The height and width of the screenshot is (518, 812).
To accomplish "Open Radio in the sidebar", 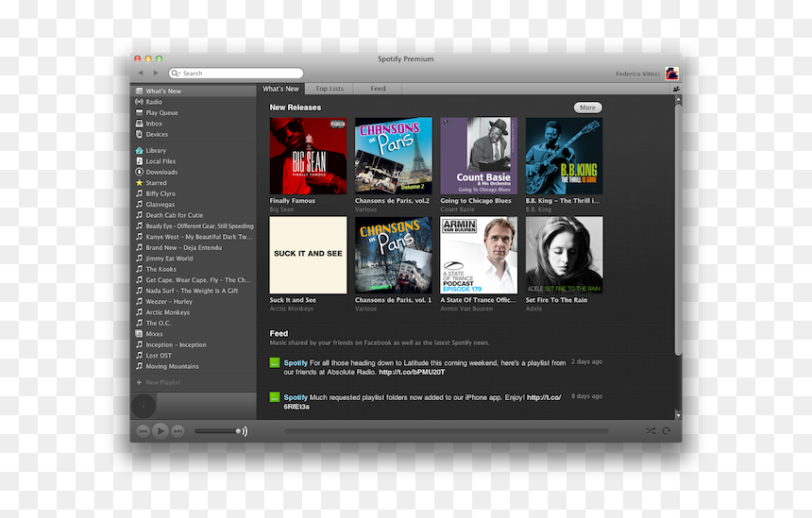I will [194, 102].
